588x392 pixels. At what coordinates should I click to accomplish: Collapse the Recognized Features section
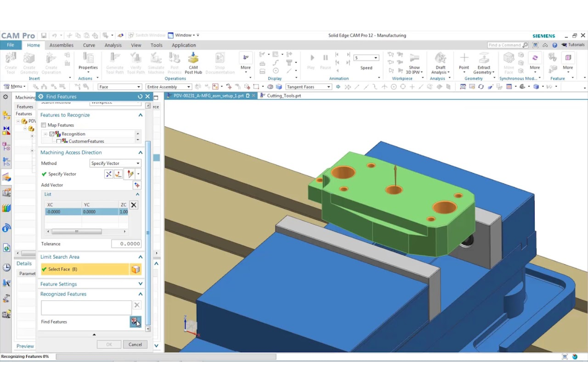click(140, 294)
